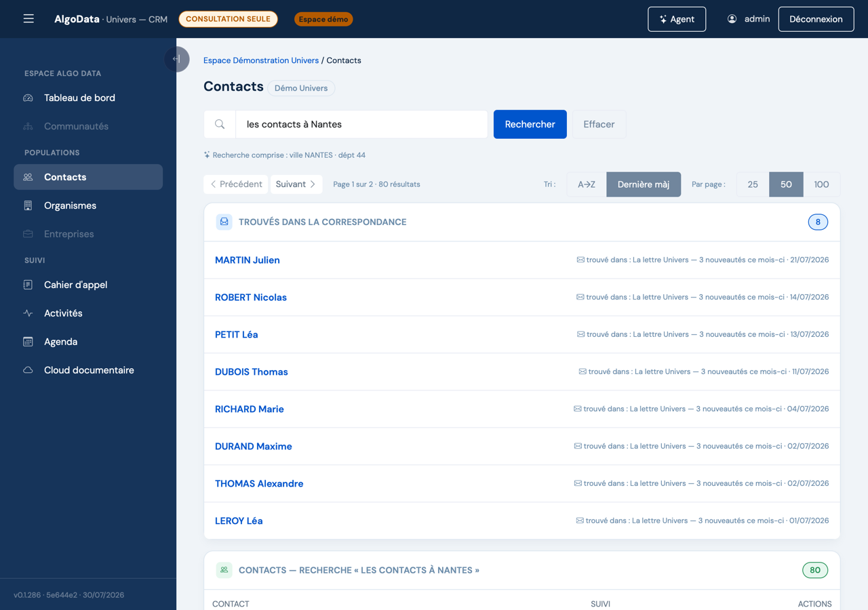The image size is (868, 610).
Task: Click the SUIVI column header
Action: coord(600,604)
